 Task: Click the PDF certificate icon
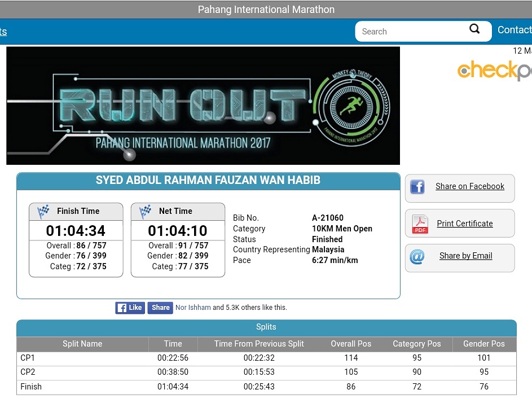pyautogui.click(x=420, y=224)
